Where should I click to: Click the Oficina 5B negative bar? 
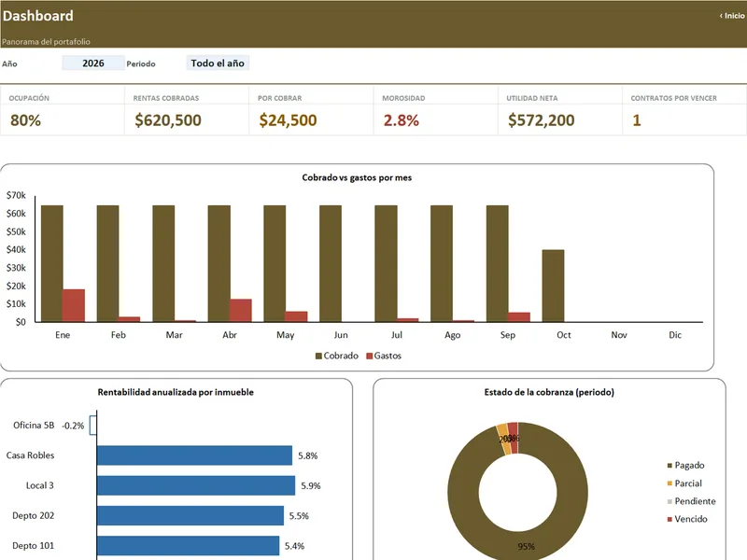pyautogui.click(x=93, y=426)
